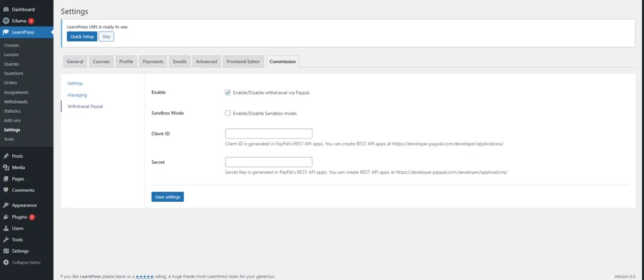
Task: Click the Plugins plug icon
Action: 6,217
